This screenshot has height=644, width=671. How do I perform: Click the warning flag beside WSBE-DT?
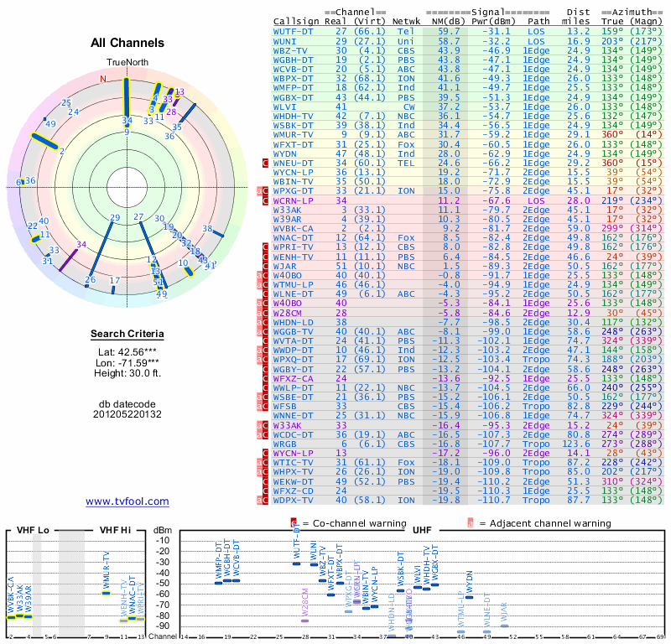click(263, 397)
